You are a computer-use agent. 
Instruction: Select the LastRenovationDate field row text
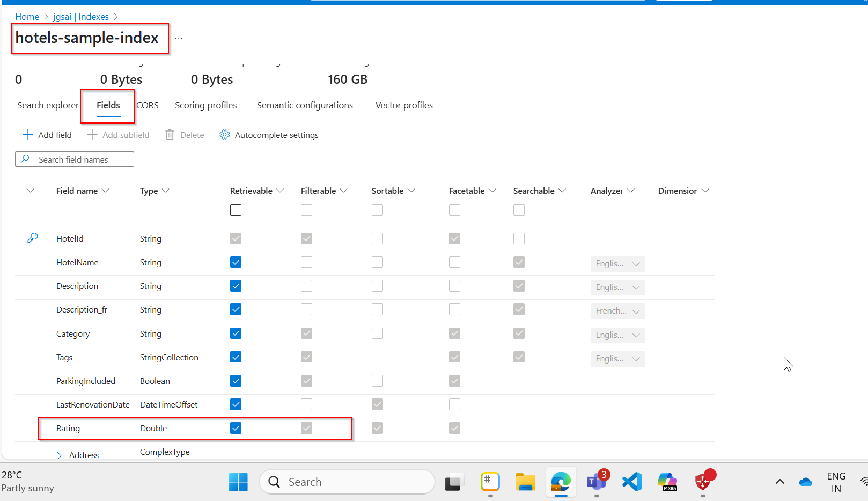click(93, 404)
